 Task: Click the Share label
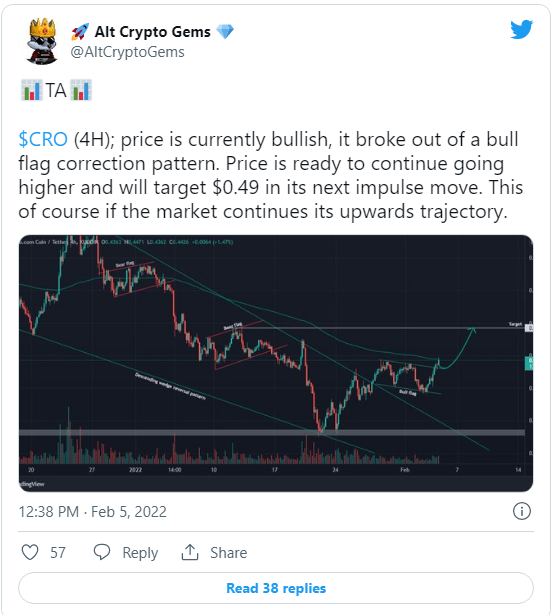pos(229,553)
